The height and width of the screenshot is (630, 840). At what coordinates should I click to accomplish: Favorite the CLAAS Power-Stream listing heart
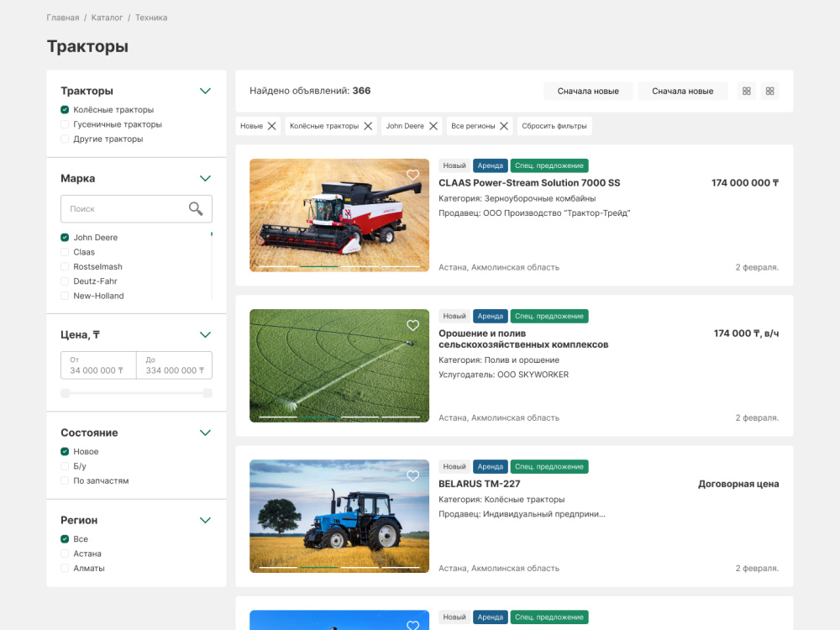point(412,175)
